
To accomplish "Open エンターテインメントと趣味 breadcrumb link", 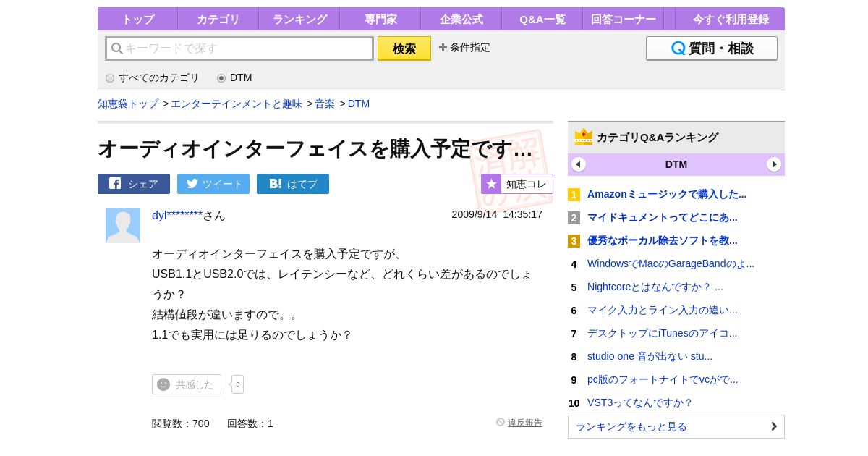I will (x=237, y=104).
